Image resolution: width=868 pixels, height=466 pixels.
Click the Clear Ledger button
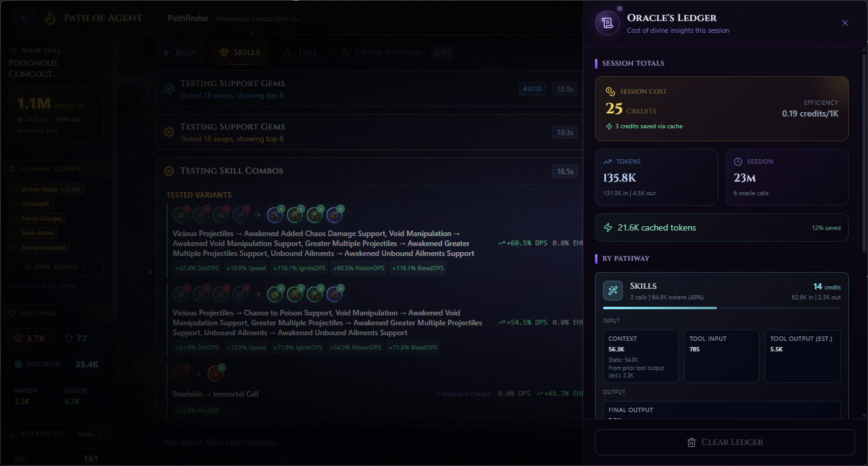click(x=725, y=442)
